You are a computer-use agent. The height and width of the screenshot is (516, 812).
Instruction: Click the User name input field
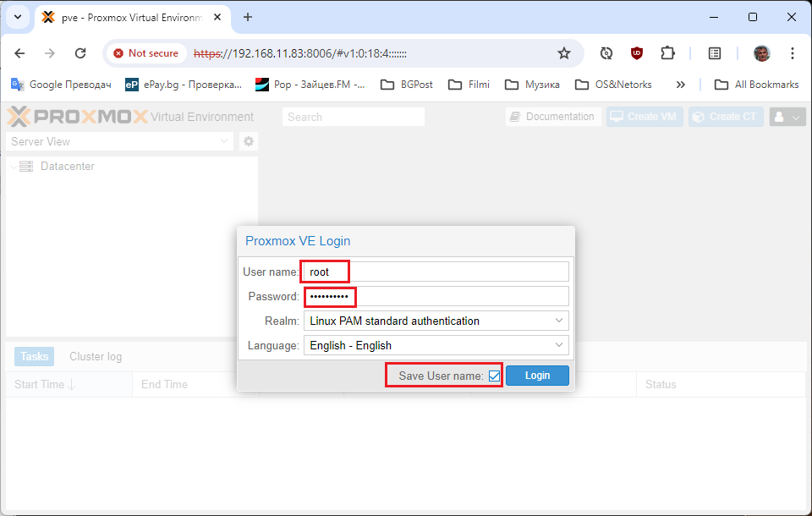click(x=436, y=272)
